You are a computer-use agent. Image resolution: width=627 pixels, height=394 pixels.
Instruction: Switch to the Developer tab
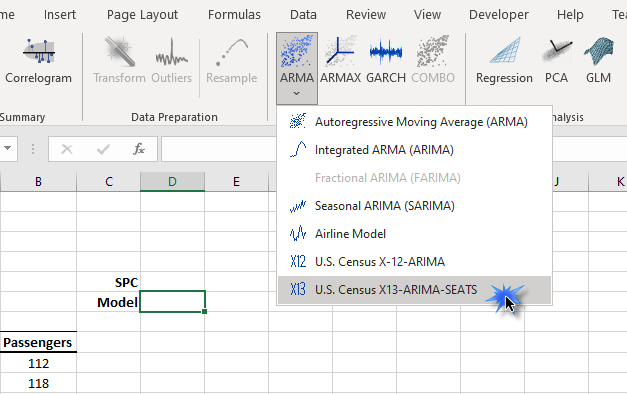[499, 15]
